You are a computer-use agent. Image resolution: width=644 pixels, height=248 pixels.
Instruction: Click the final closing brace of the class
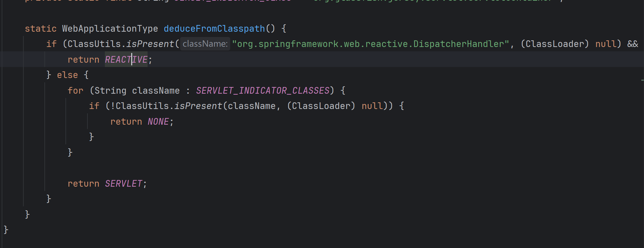pyautogui.click(x=6, y=230)
